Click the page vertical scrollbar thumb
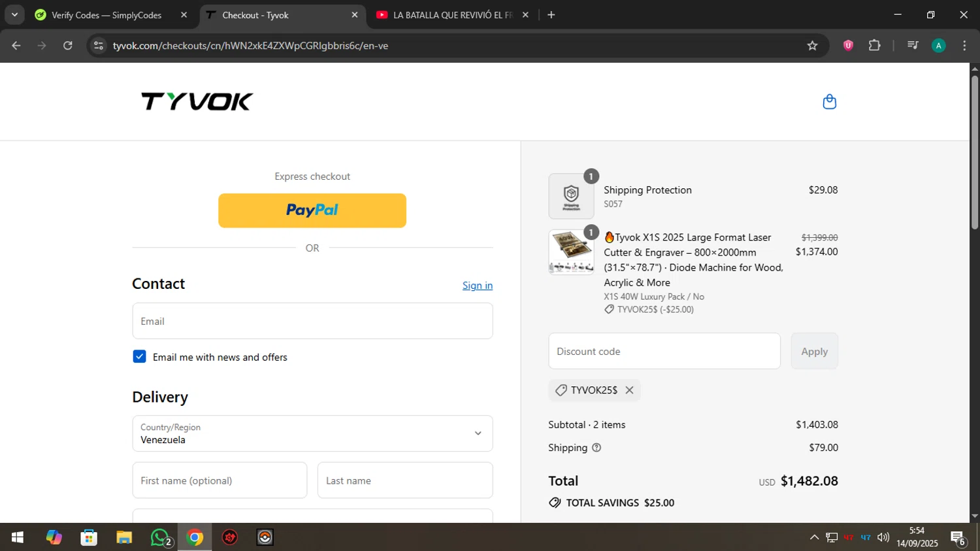This screenshot has width=980, height=551. click(x=974, y=152)
